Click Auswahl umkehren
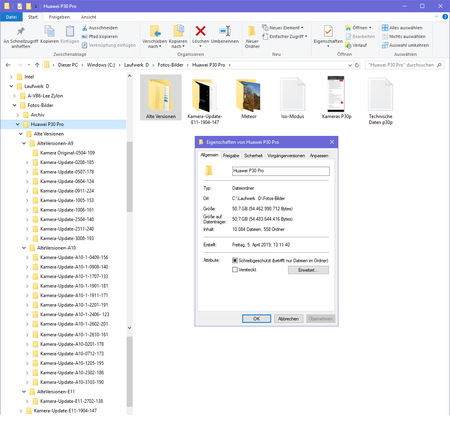450x425 pixels. pos(405,45)
